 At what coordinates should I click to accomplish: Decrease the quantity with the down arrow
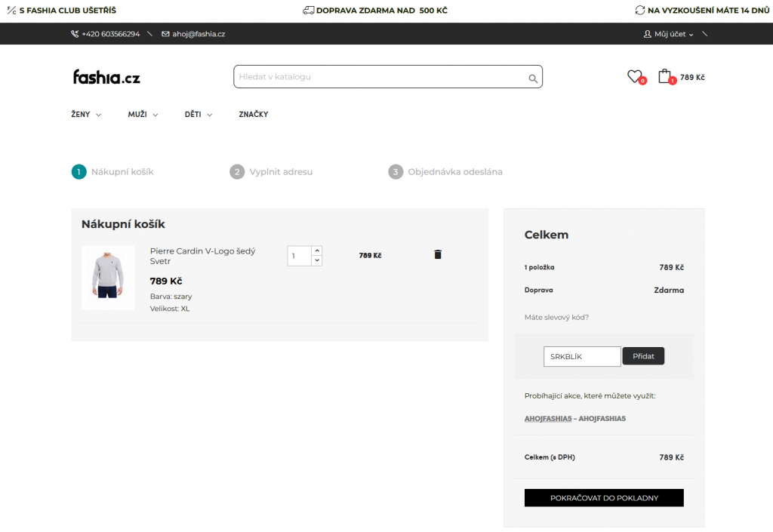point(317,260)
